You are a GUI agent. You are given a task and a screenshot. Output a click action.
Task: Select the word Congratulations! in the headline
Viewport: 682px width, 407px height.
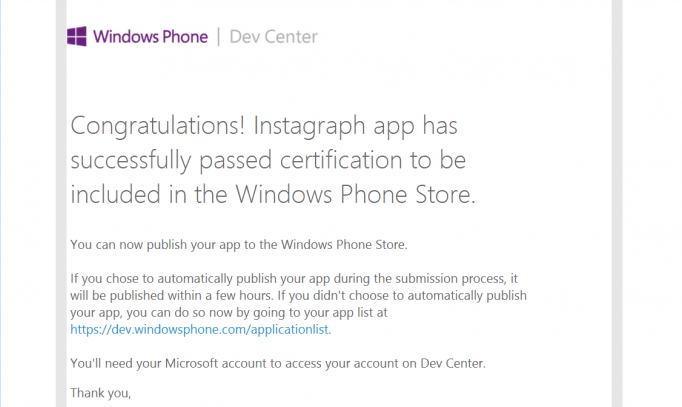click(x=157, y=127)
